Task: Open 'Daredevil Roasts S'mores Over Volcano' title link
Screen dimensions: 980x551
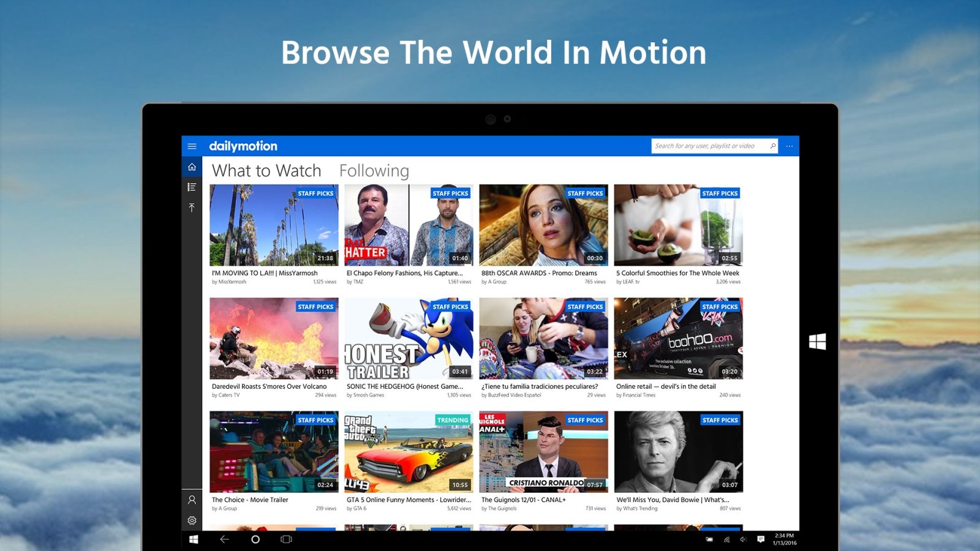Action: [269, 386]
